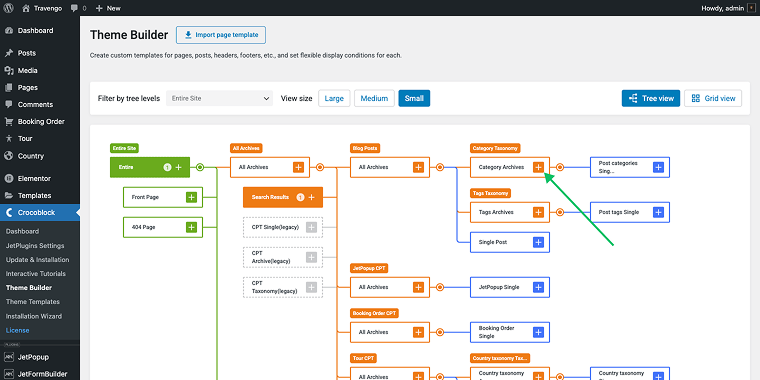Open Installation Wizard submenu
The height and width of the screenshot is (380, 760).
pos(33,316)
